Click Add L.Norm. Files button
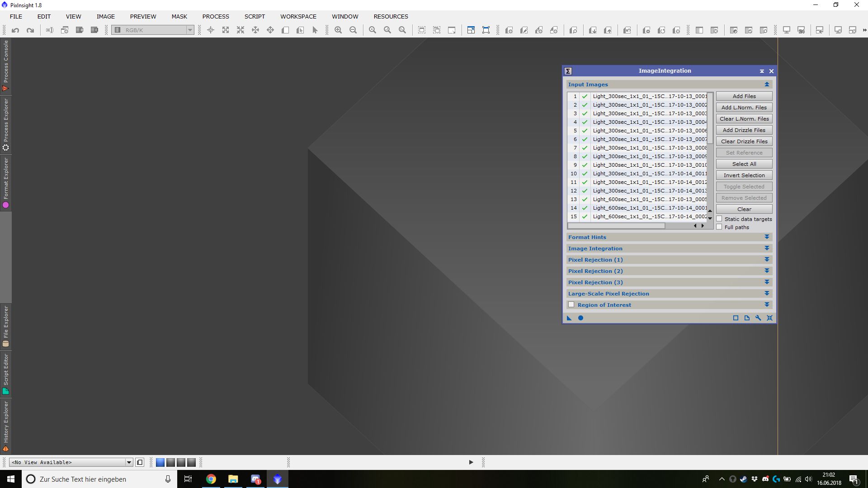Image resolution: width=868 pixels, height=488 pixels. (744, 108)
